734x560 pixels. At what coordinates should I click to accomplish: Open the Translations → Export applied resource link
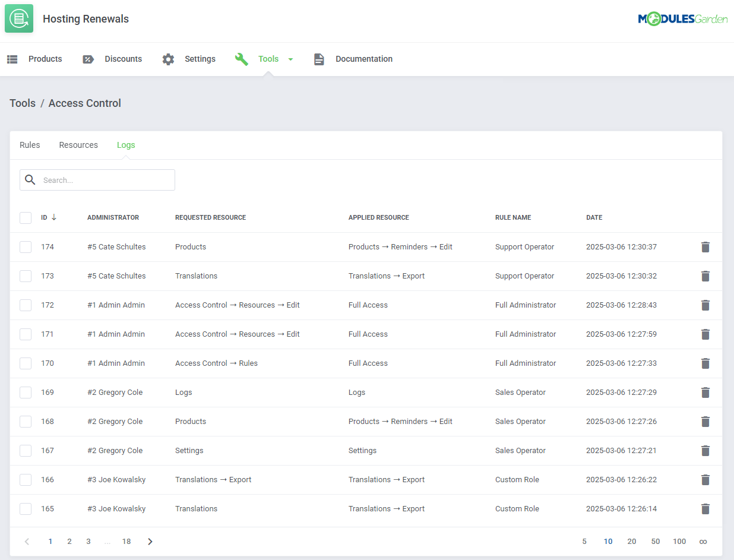387,276
